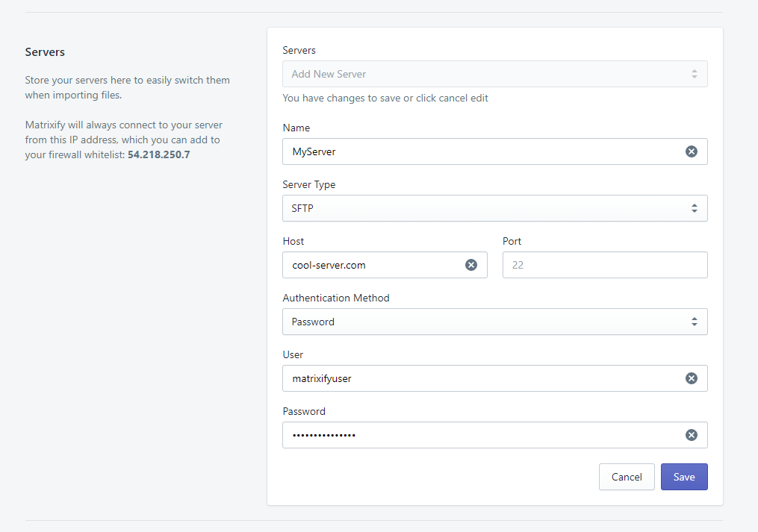Click the IP address 54.218.250.7
The image size is (758, 532).
coord(158,154)
